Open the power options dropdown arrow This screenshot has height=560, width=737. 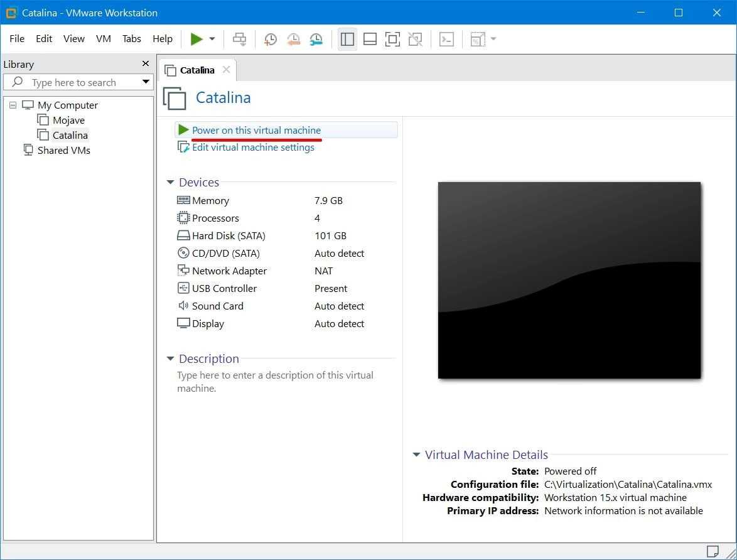pyautogui.click(x=212, y=39)
